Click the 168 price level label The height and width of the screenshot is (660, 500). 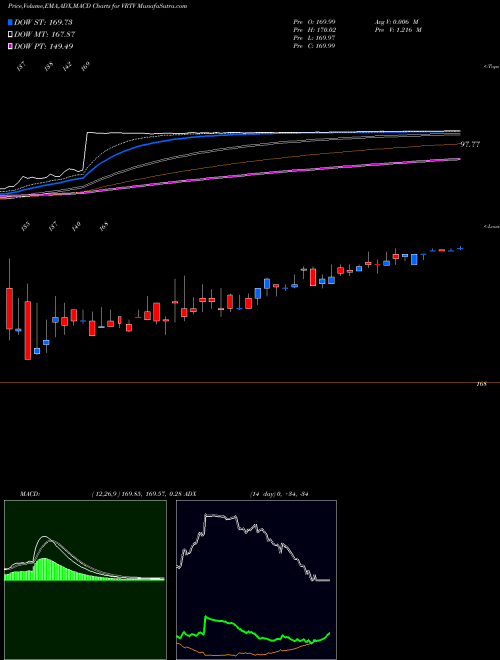[x=482, y=384]
